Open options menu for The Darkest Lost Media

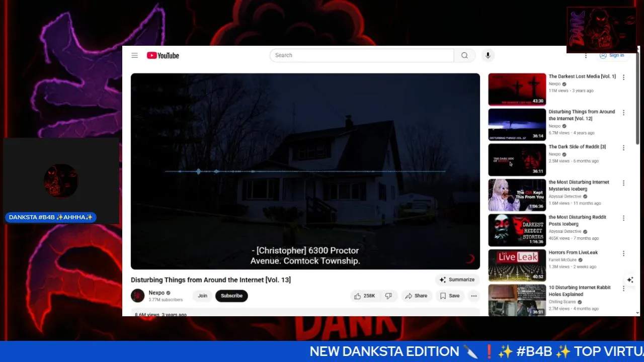click(x=623, y=77)
